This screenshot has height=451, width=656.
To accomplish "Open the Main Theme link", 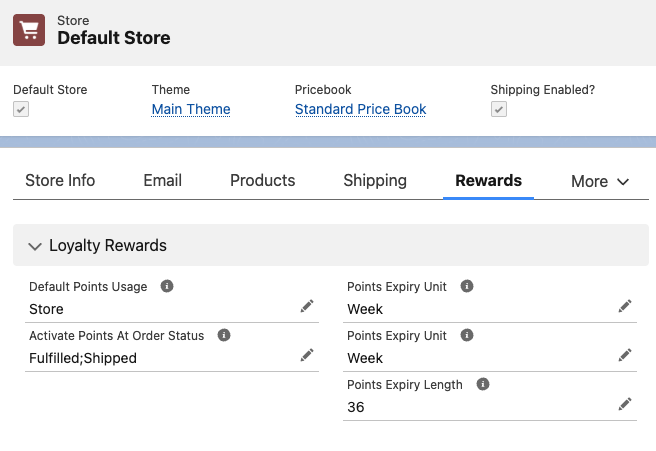I will (191, 109).
